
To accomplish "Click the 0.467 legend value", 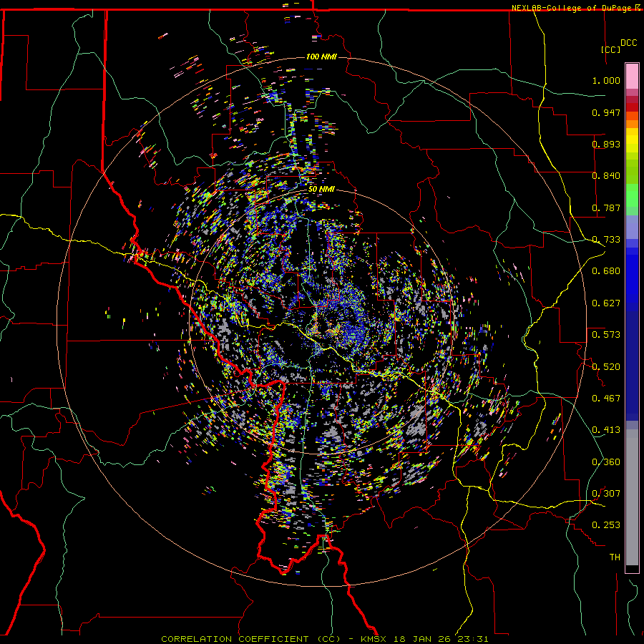I will pos(606,399).
